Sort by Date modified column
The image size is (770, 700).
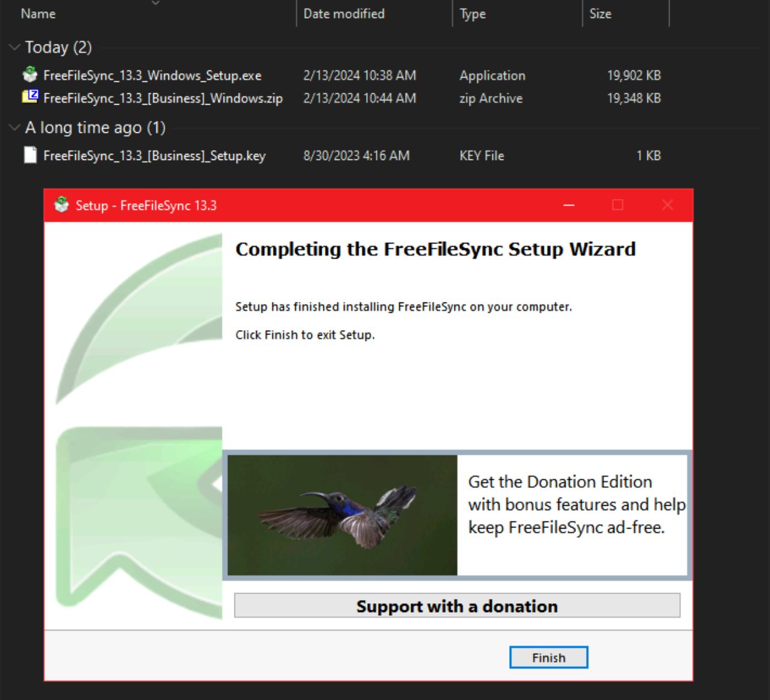coord(344,13)
